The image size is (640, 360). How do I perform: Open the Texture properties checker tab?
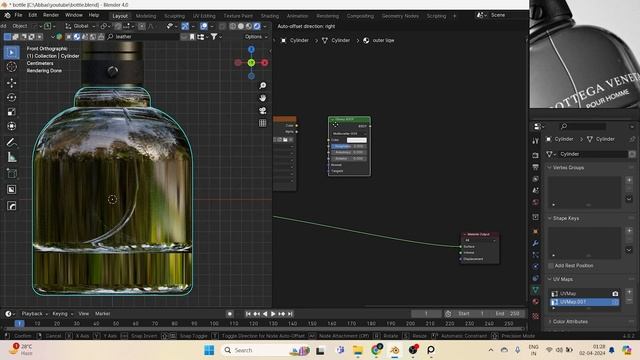pos(536,316)
